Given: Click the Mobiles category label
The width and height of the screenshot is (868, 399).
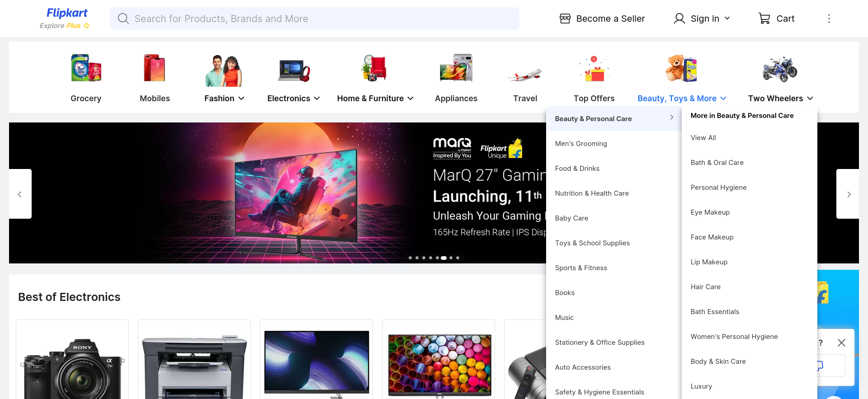Looking at the screenshot, I should point(155,99).
